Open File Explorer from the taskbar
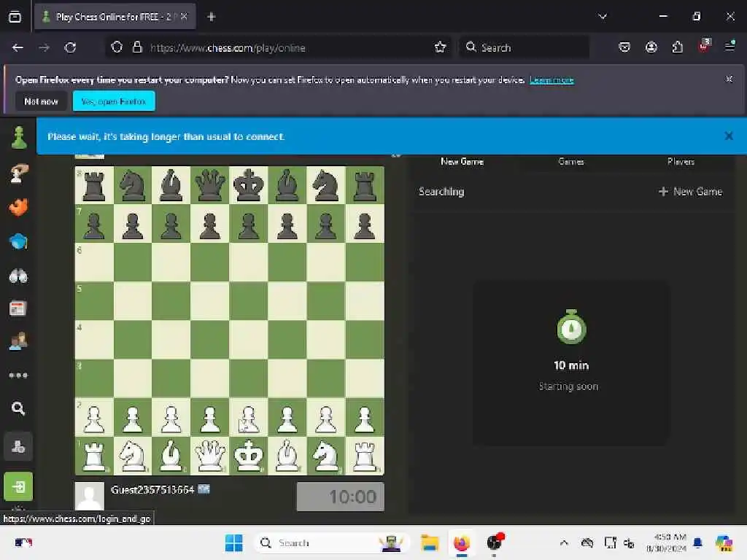This screenshot has height=560, width=747. coord(429,542)
